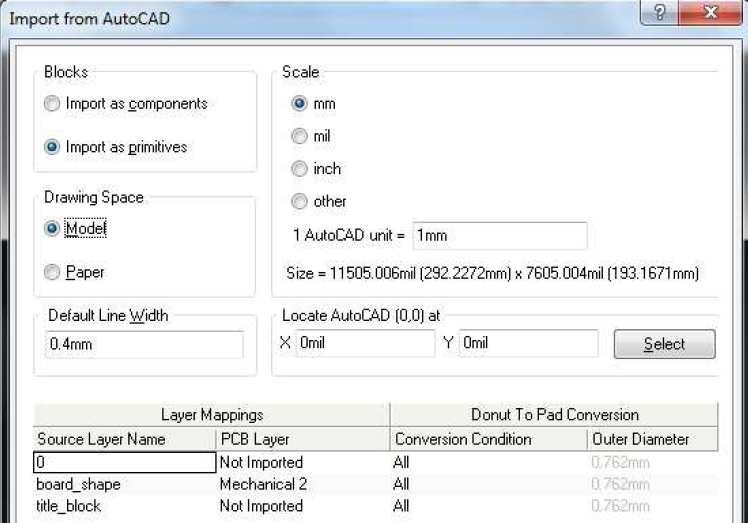The height and width of the screenshot is (523, 748).
Task: Click the X location input field
Action: tap(365, 343)
